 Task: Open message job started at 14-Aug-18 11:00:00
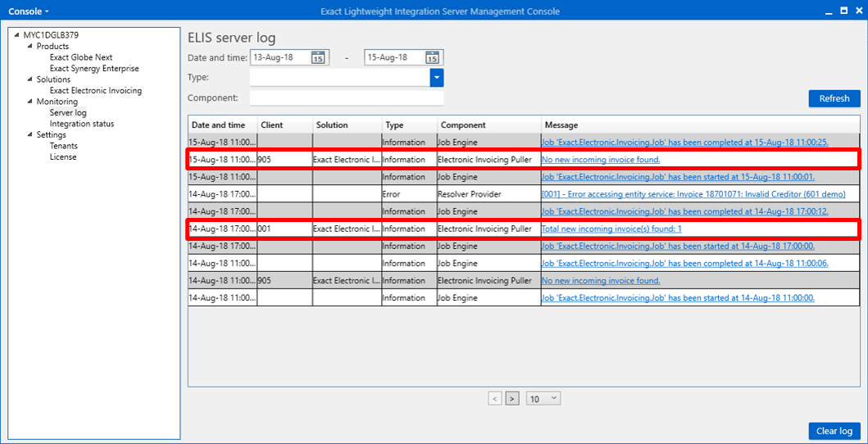click(x=678, y=297)
